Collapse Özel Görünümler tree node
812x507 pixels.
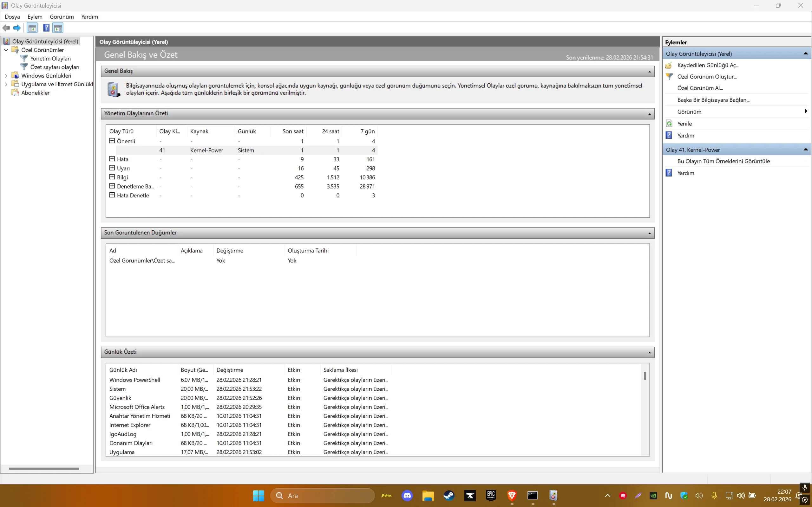[x=6, y=50]
